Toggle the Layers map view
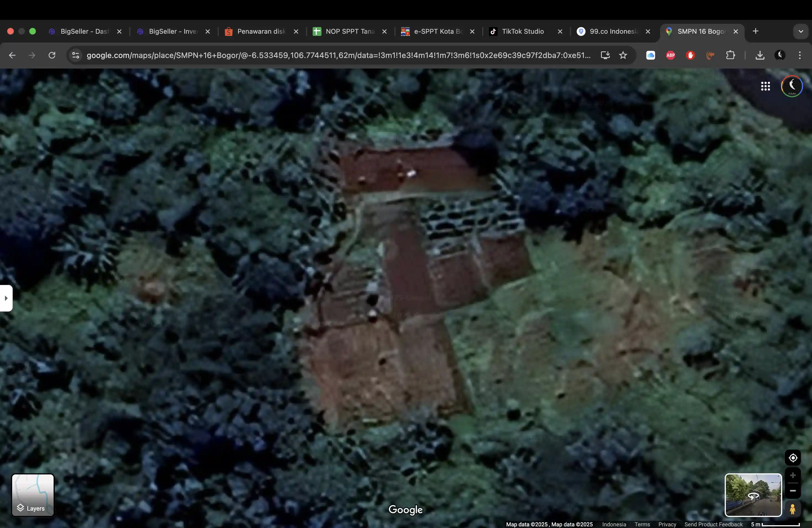The image size is (812, 528). 33,495
